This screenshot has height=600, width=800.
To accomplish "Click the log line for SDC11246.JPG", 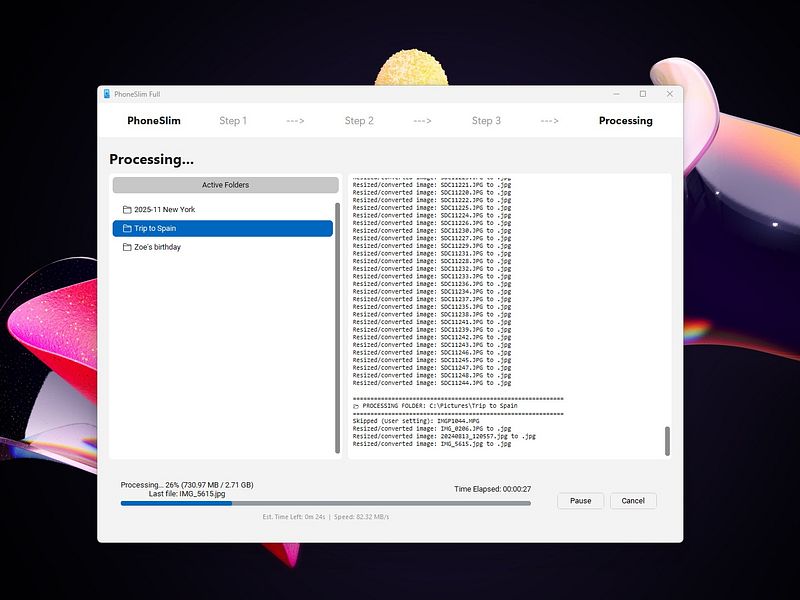I will 432,353.
